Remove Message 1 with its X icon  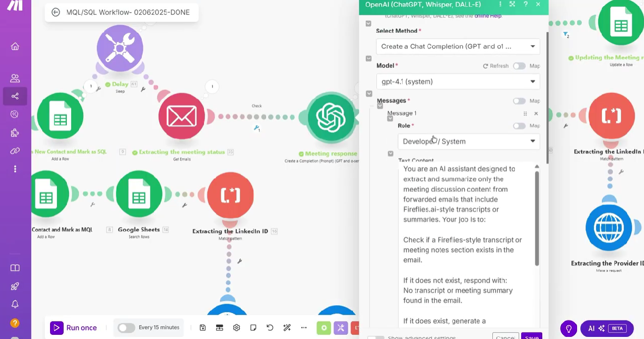pyautogui.click(x=536, y=113)
